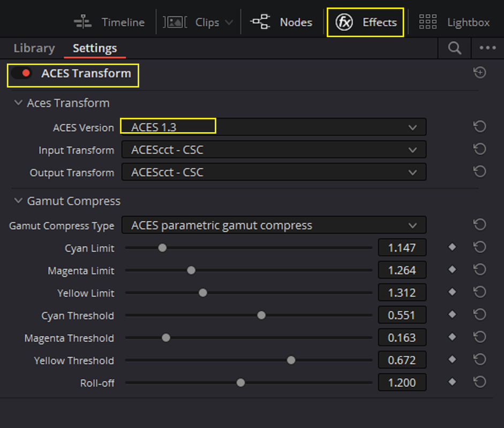Add a keyframe for Magenta Limit
This screenshot has width=504, height=428.
(452, 270)
